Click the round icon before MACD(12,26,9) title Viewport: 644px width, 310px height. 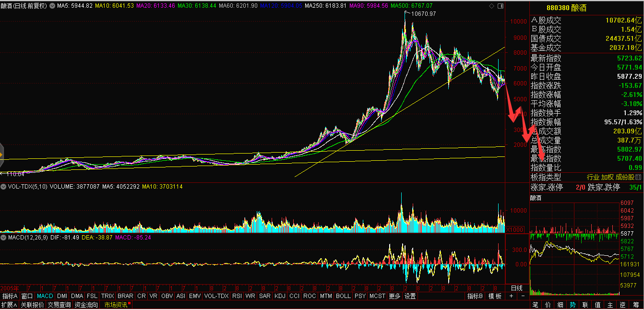coord(4,237)
